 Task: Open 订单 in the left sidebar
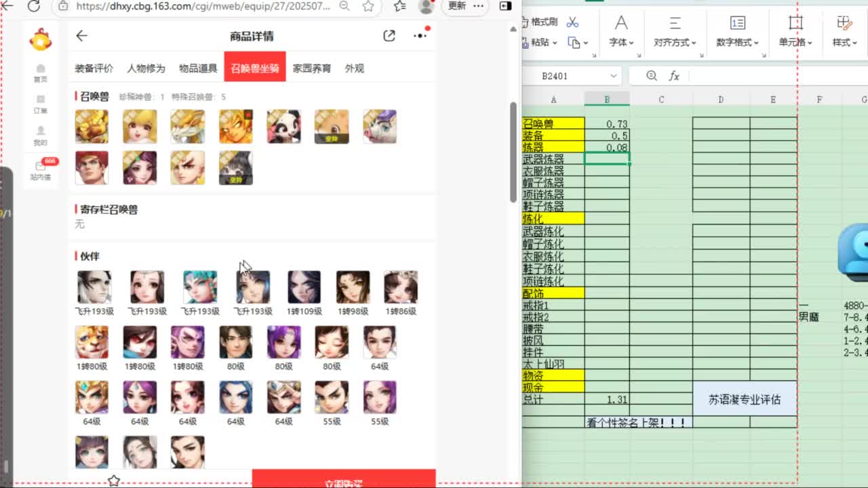(x=41, y=104)
